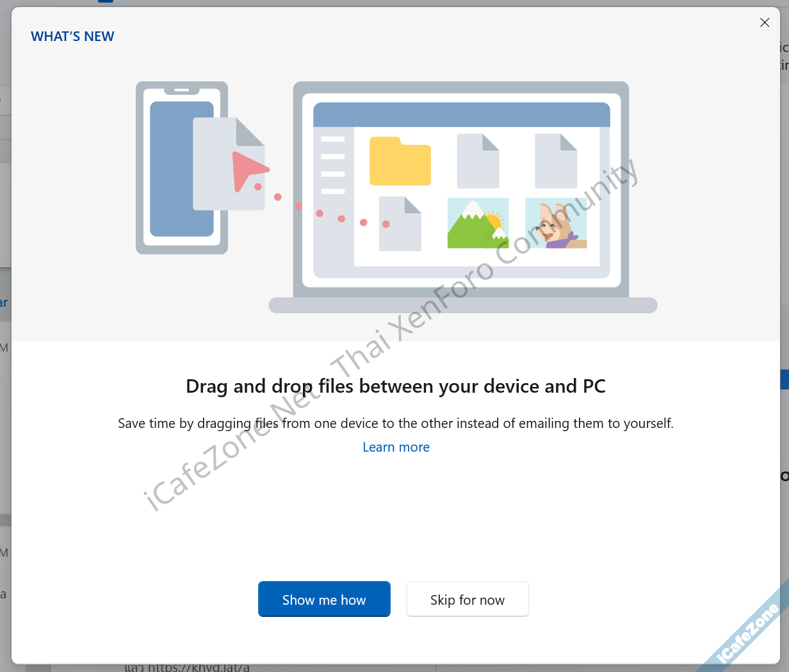Click the dog photo thumbnail
The image size is (789, 672).
click(556, 223)
